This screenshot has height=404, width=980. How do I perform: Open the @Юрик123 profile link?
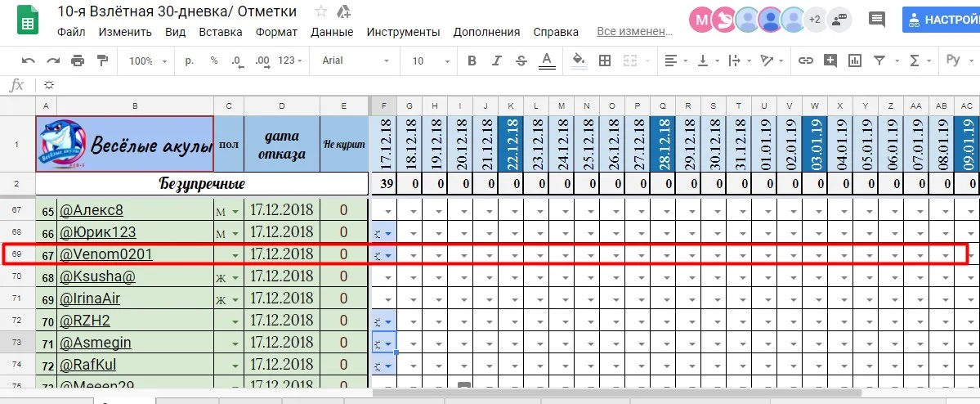tap(97, 232)
